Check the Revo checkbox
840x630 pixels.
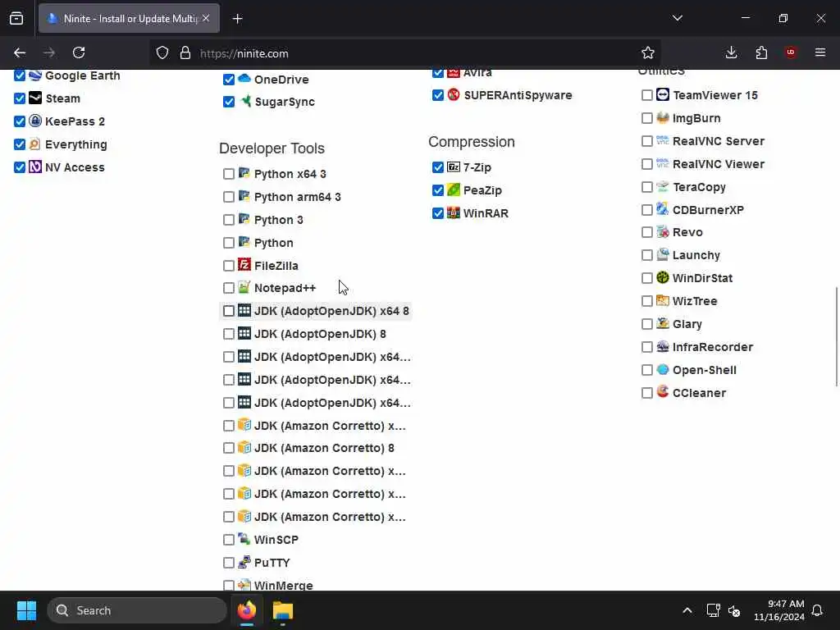point(647,232)
